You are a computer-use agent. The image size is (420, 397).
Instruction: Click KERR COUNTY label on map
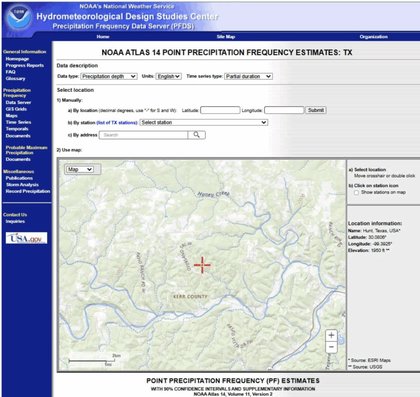pyautogui.click(x=190, y=296)
